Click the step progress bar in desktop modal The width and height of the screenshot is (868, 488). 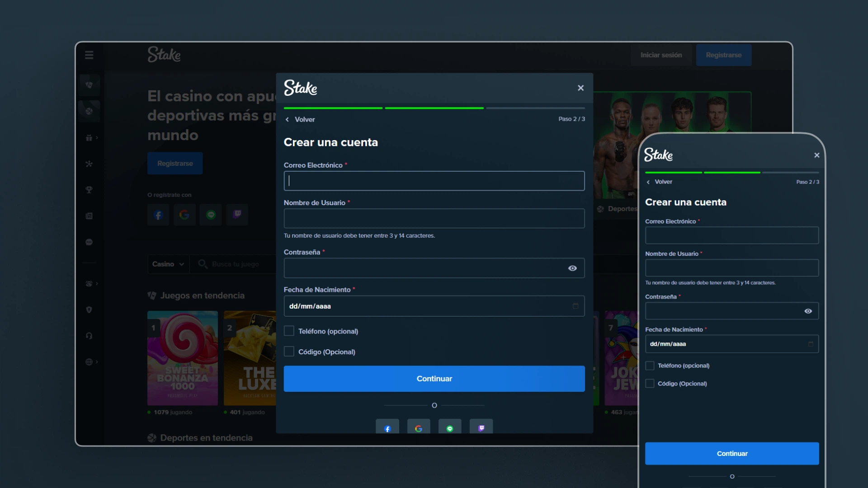434,108
